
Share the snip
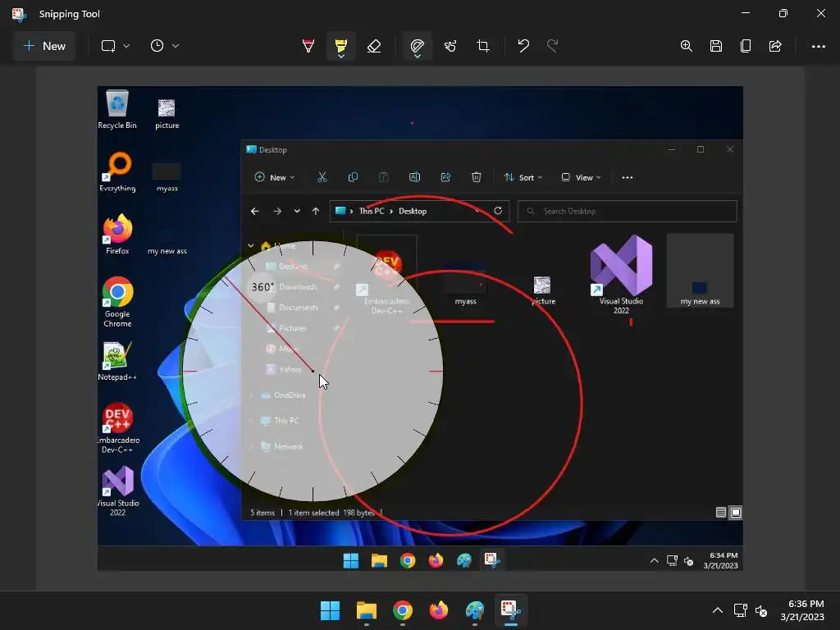(x=775, y=46)
